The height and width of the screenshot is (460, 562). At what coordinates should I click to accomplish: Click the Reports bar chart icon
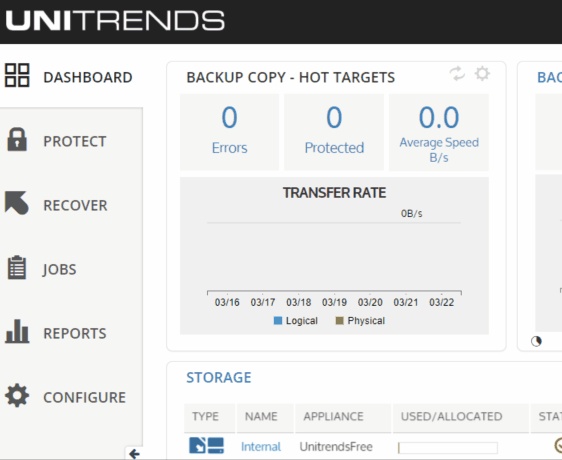pos(17,331)
